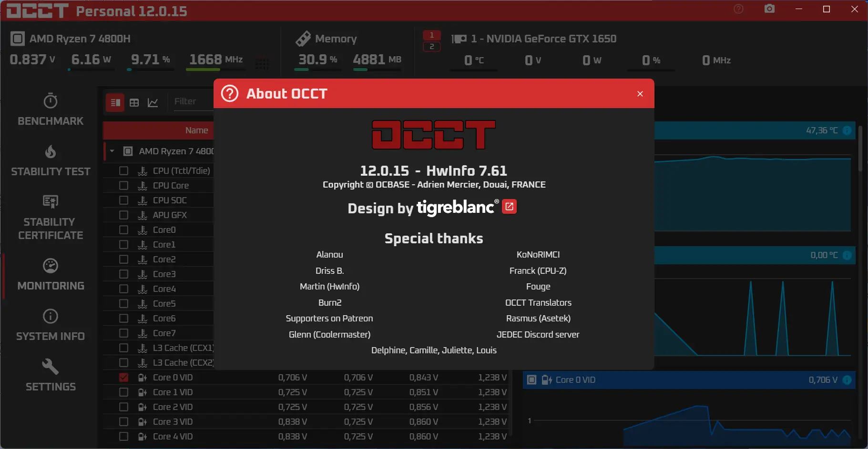Open the tigreblanc external link icon
The height and width of the screenshot is (449, 868).
pos(510,207)
